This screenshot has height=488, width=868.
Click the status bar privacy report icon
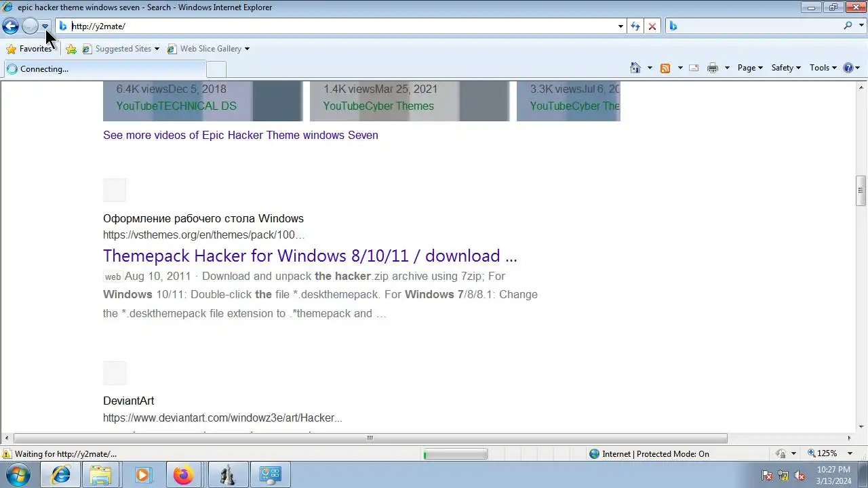pyautogui.click(x=781, y=454)
